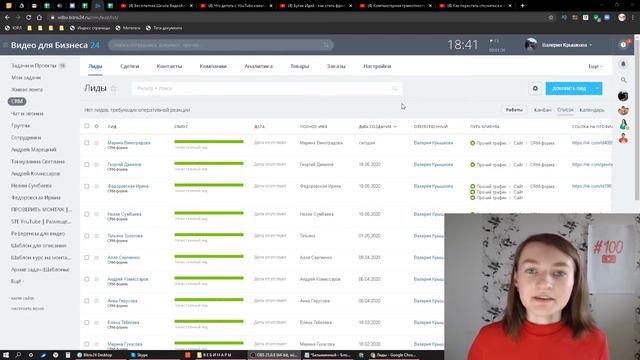Open row actions menu for Алла Сарпиенко
This screenshot has height=360, width=640.
pyautogui.click(x=97, y=258)
